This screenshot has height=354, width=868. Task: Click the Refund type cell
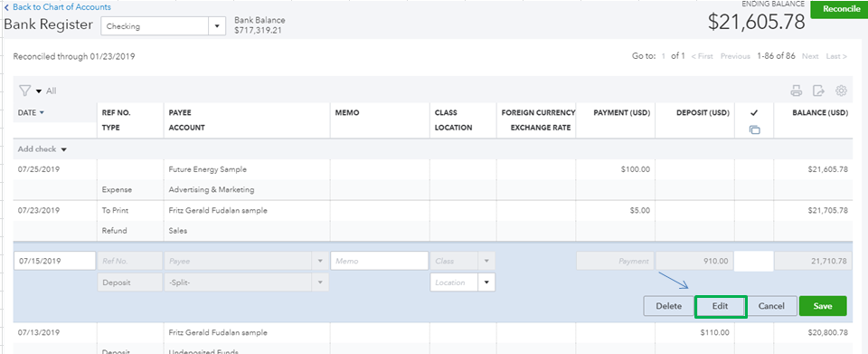115,231
